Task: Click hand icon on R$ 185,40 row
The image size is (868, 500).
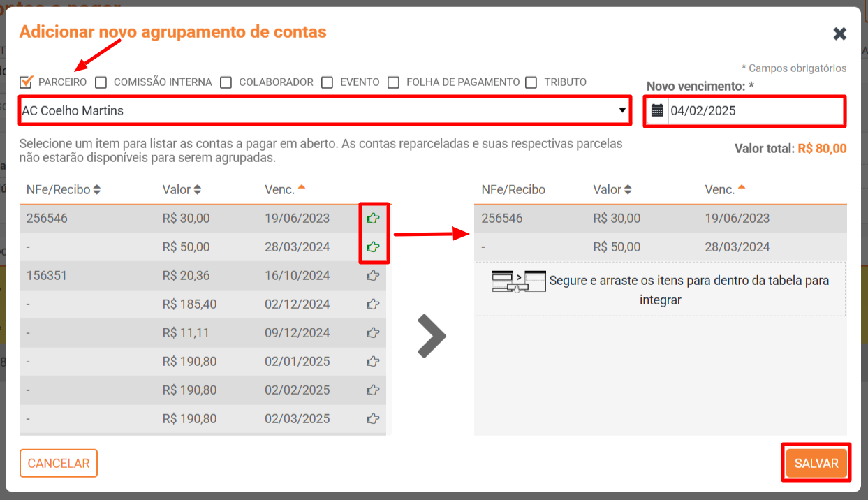Action: pyautogui.click(x=373, y=304)
